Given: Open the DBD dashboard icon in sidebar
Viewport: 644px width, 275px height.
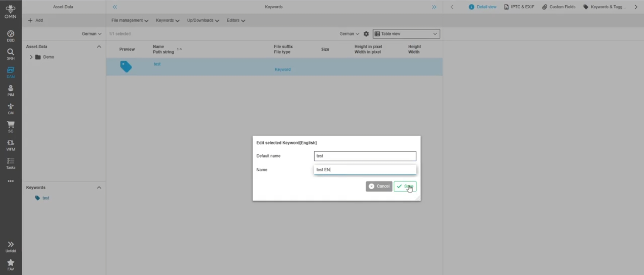Looking at the screenshot, I should (11, 36).
